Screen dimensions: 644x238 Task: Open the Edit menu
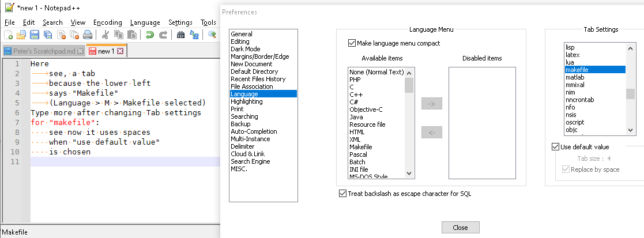(29, 22)
